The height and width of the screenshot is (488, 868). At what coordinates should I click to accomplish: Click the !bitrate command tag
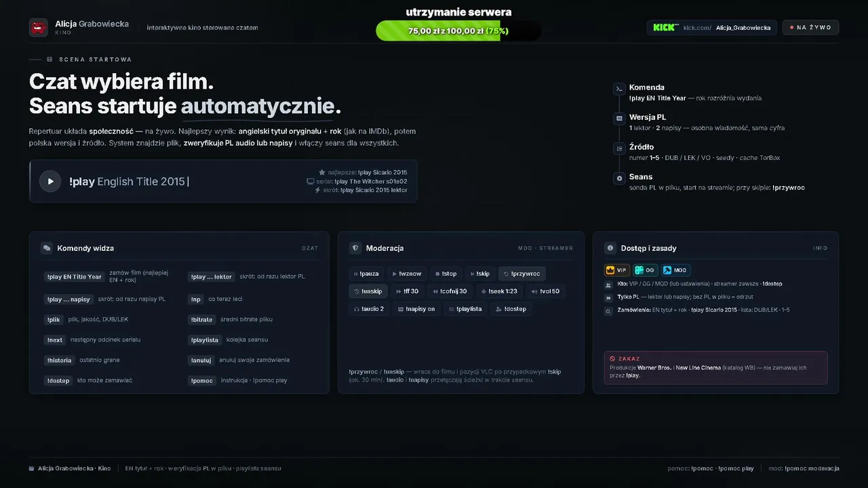pyautogui.click(x=201, y=319)
